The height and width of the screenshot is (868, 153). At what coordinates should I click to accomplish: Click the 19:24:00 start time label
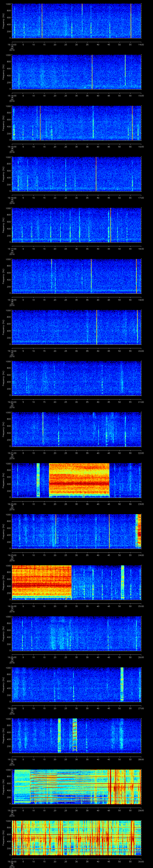[12, 606]
